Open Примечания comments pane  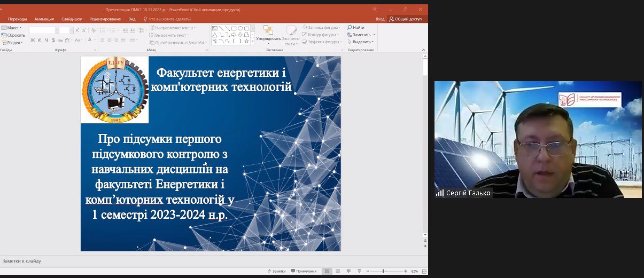(x=304, y=271)
